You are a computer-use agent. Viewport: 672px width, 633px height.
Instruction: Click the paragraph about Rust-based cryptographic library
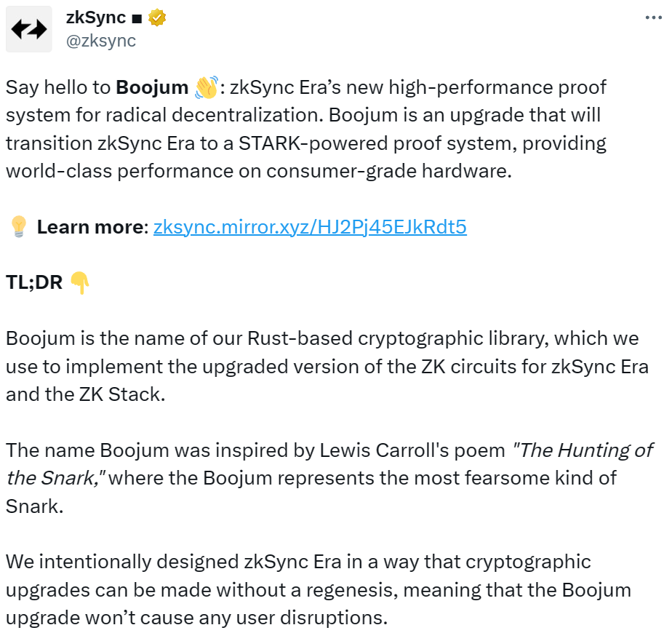(x=327, y=367)
